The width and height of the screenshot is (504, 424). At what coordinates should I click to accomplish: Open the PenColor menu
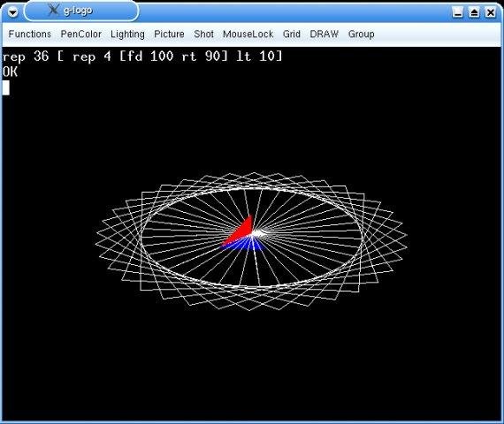point(81,34)
